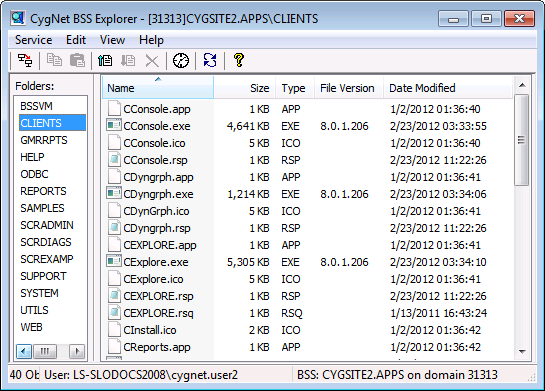545x391 pixels.
Task: Click the Refresh toolbar icon
Action: coord(210,60)
